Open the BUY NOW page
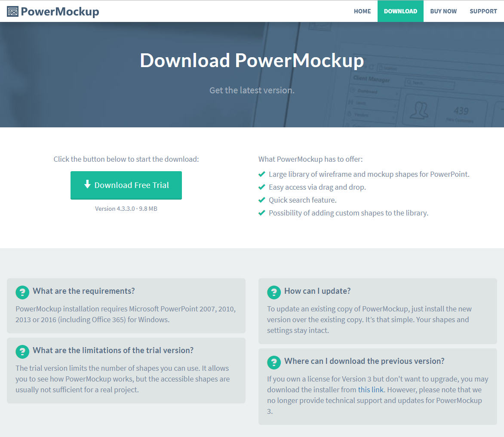The image size is (504, 437). pos(443,11)
